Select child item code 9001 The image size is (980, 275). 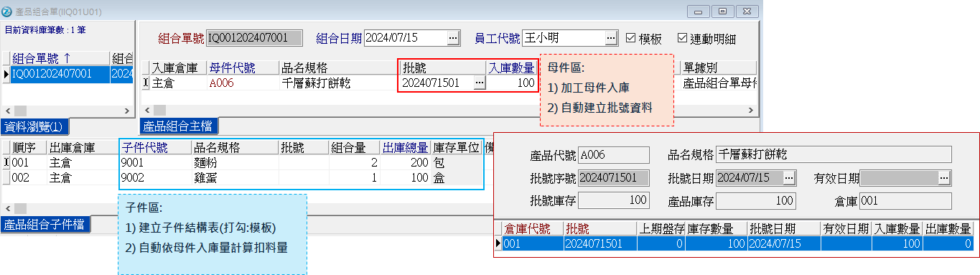154,163
